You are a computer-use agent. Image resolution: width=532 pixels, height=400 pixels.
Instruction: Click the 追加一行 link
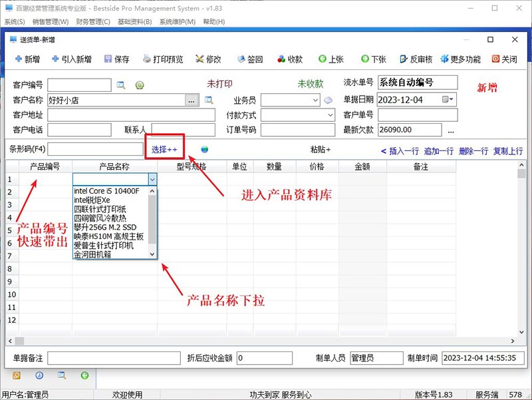coord(439,151)
